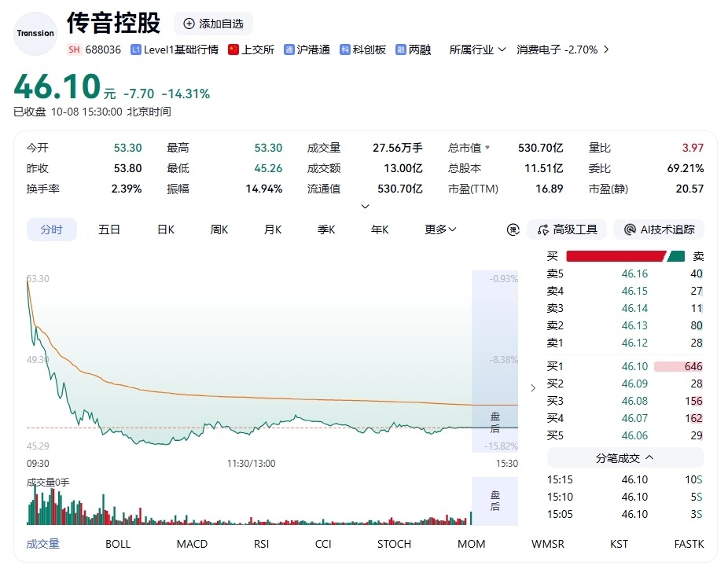Viewport: 728px width, 569px height.
Task: Add stock via 添加自选 button
Action: (214, 24)
